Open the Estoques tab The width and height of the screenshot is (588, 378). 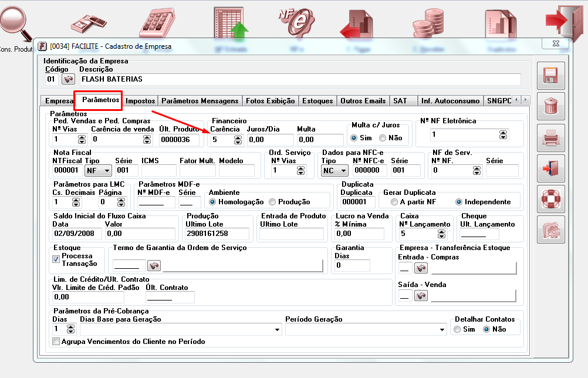click(317, 101)
